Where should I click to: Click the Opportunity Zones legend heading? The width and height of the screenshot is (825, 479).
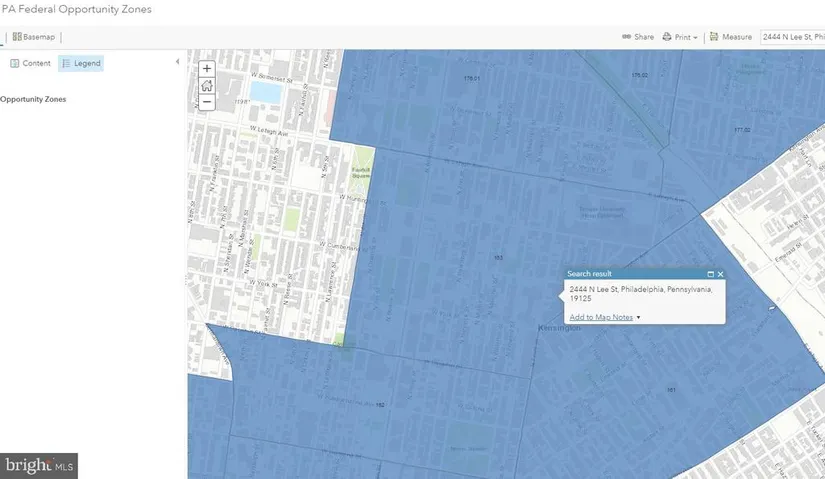[x=34, y=99]
